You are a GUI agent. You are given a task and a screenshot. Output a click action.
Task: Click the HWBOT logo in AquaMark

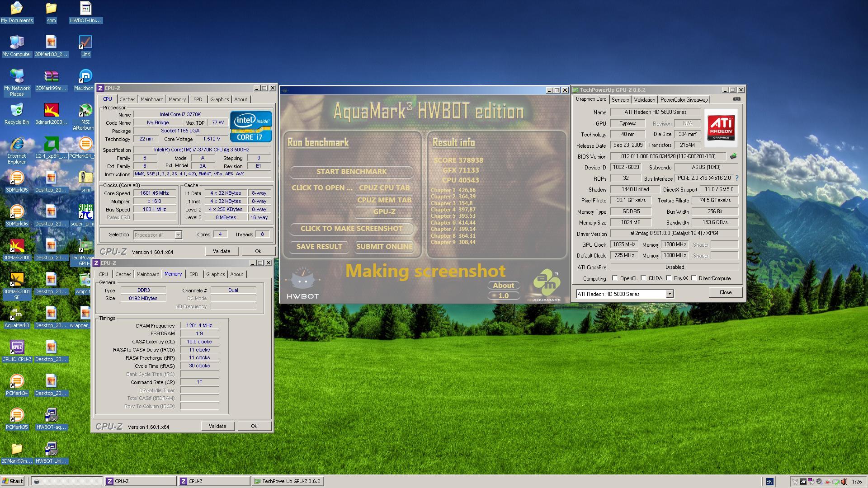click(303, 283)
